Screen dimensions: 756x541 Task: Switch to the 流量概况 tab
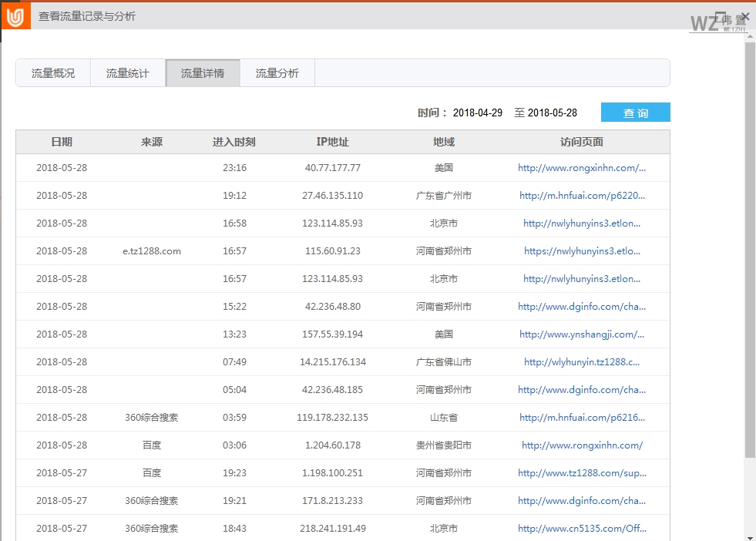[52, 72]
